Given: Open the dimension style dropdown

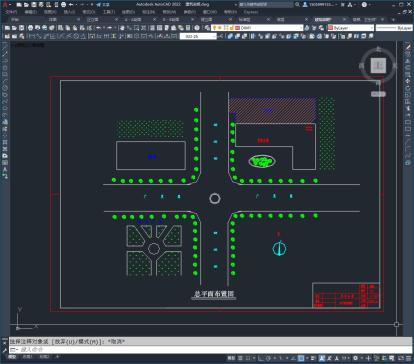Looking at the screenshot, I should [x=198, y=36].
